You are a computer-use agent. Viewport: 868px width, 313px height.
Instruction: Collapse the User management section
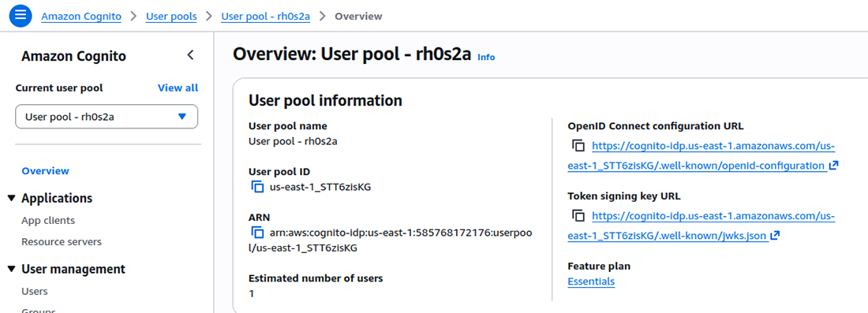(12, 270)
